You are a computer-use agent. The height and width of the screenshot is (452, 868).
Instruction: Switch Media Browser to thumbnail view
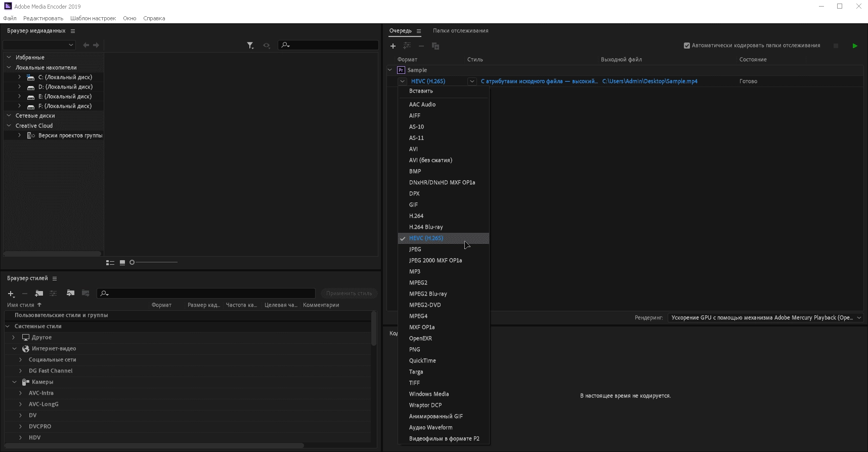tap(122, 262)
